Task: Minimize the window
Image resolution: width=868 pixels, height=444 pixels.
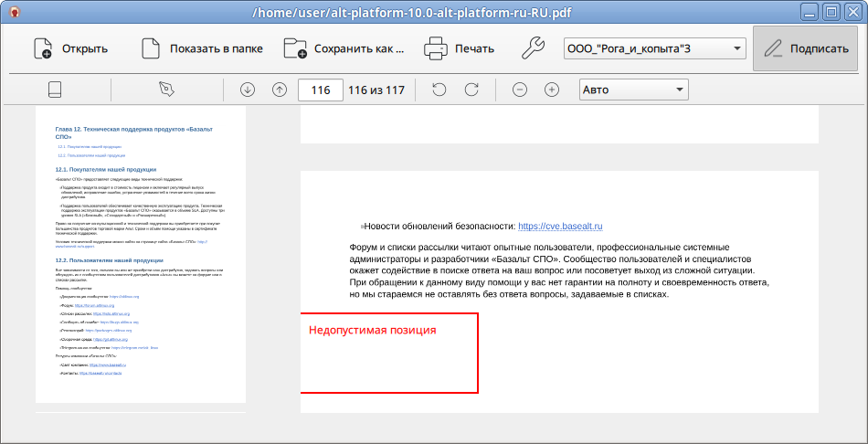Action: point(811,12)
